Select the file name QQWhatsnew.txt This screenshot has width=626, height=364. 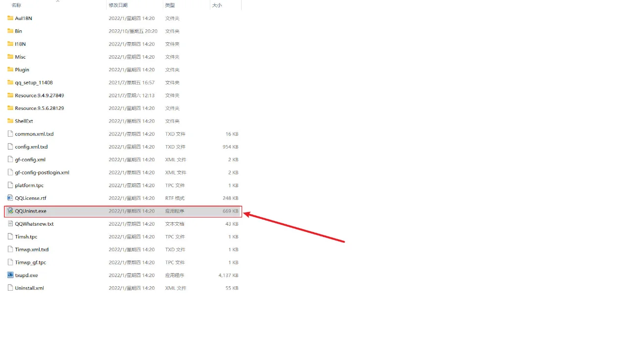coord(34,224)
